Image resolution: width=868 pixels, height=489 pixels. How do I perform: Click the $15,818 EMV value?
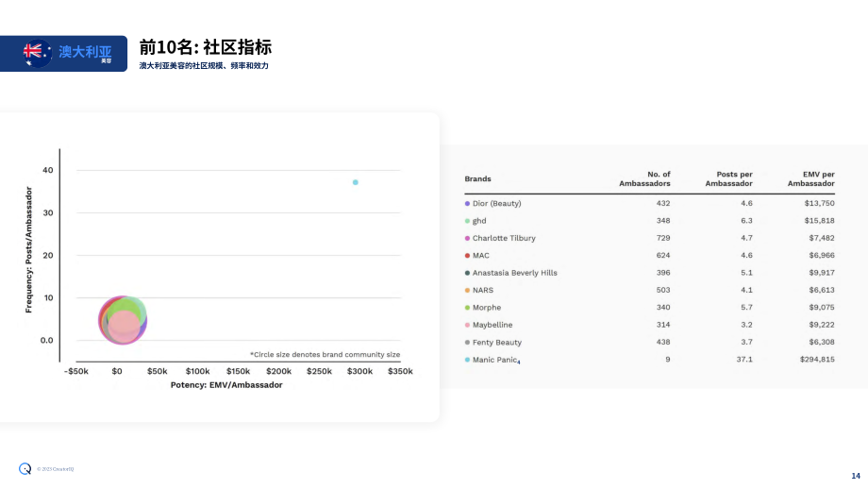pos(819,220)
